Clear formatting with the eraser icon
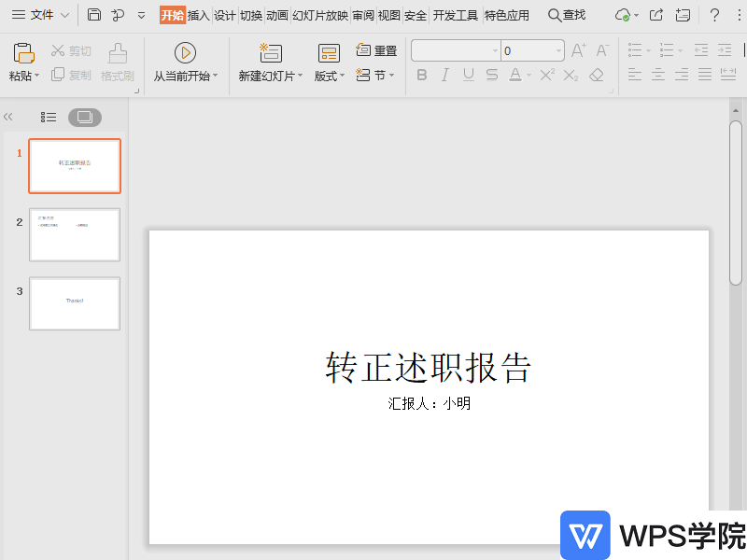747x560 pixels. pyautogui.click(x=596, y=74)
